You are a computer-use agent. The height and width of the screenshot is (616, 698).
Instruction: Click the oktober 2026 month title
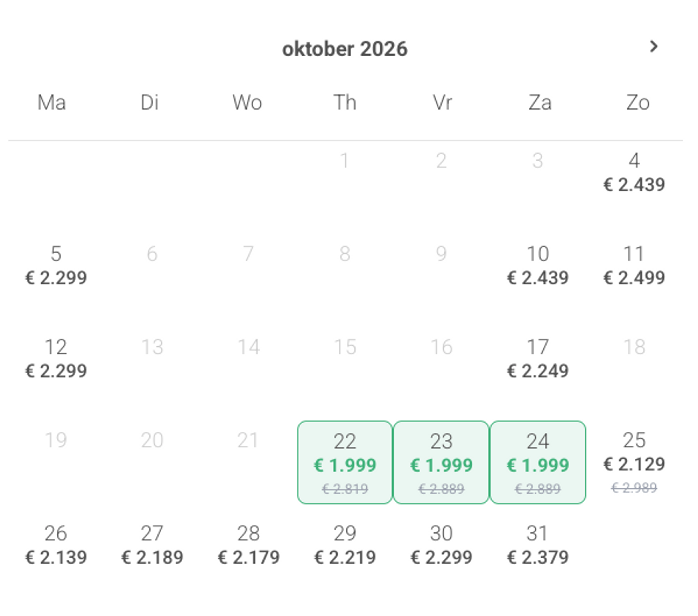pos(345,49)
